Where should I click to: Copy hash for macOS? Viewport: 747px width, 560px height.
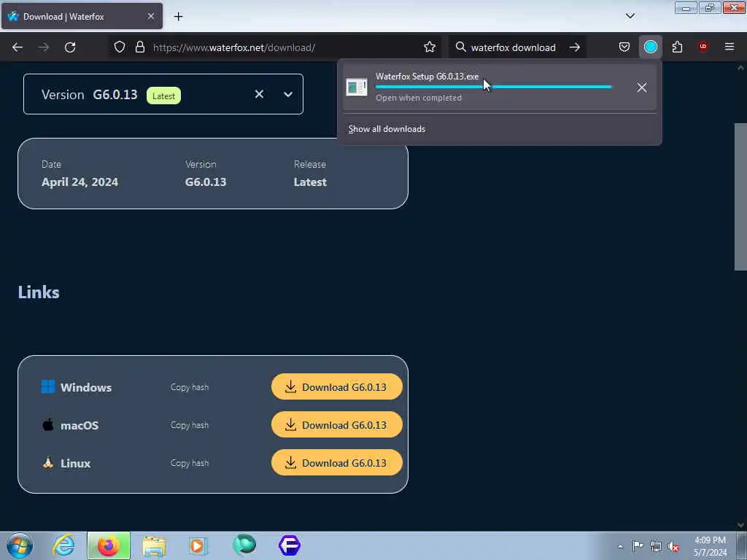(190, 425)
